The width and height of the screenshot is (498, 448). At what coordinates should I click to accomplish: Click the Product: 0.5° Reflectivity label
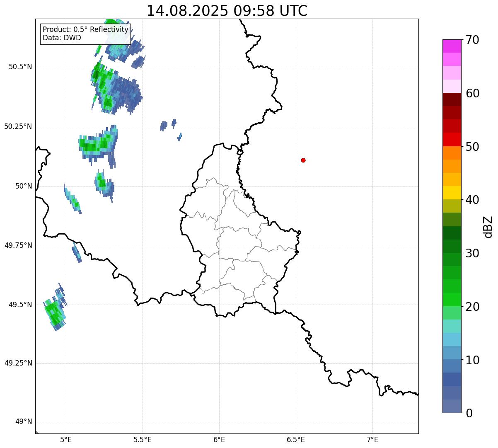coord(85,30)
